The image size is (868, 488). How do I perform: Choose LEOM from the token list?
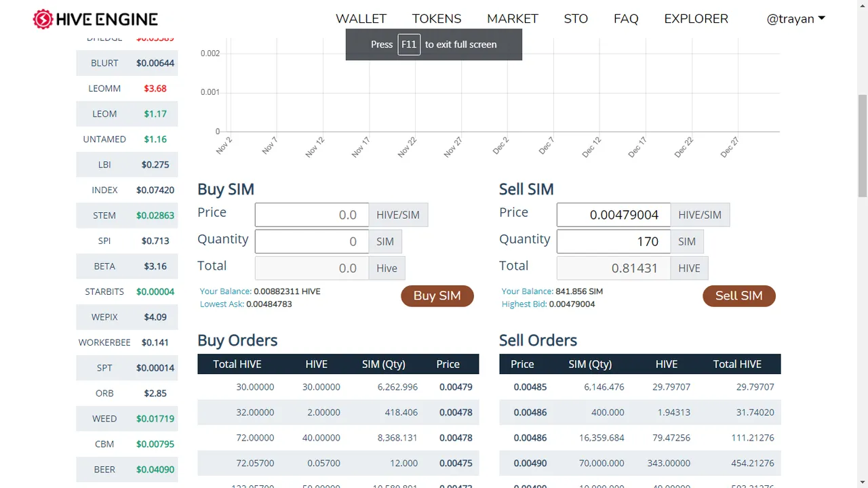pos(127,114)
